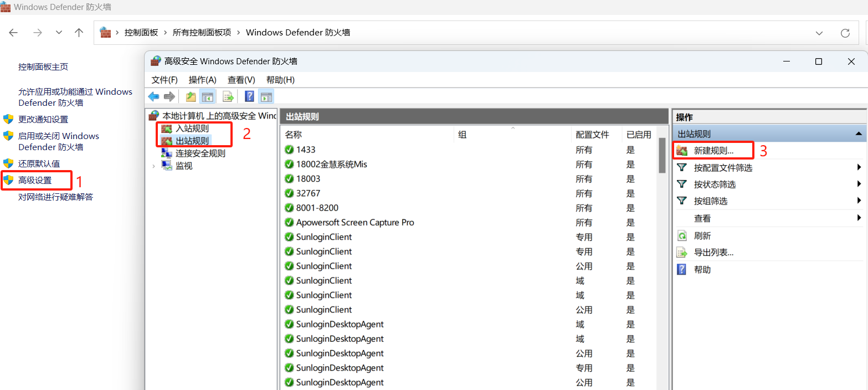This screenshot has width=868, height=390.
Task: Select the 18002金慧系统Mis rule
Action: (332, 164)
